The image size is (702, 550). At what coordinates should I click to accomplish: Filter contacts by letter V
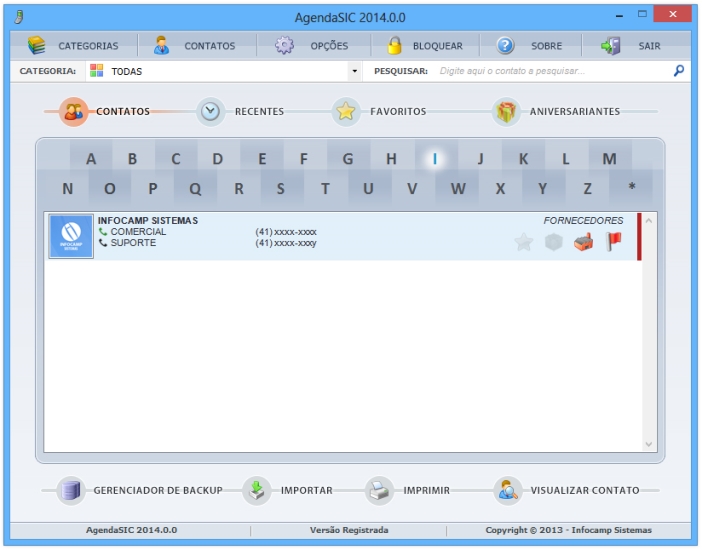pos(412,189)
